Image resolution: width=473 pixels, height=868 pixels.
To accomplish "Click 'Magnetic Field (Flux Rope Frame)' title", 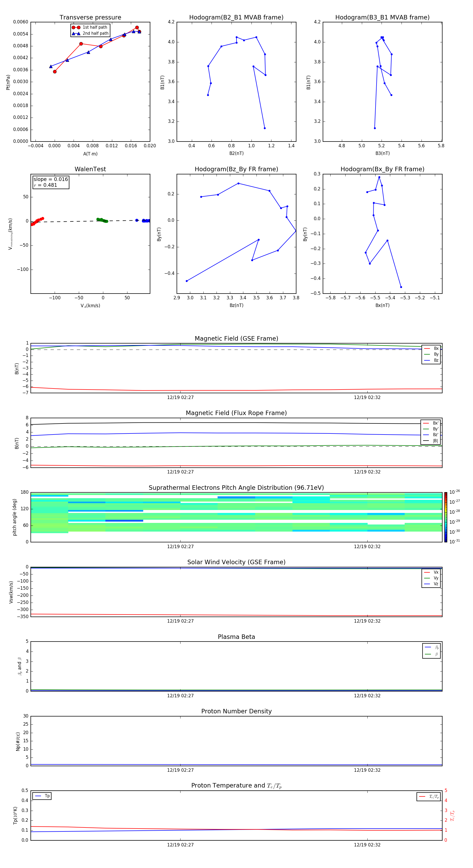I will 236,413.
